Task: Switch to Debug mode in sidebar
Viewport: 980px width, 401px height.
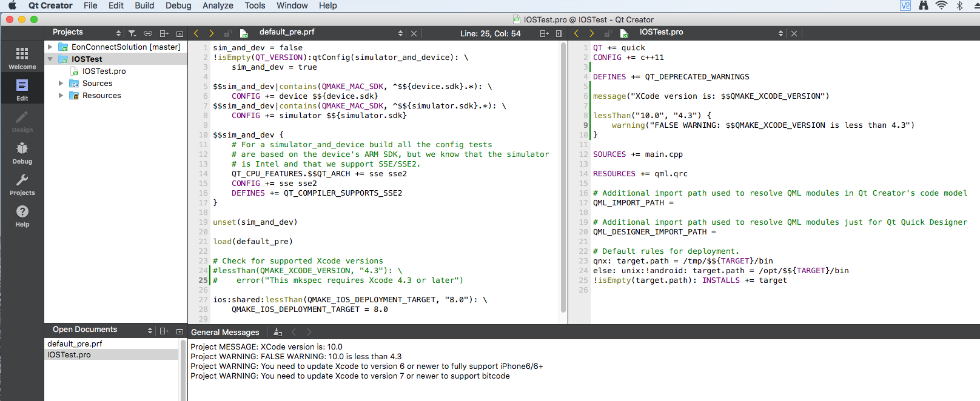Action: click(22, 153)
